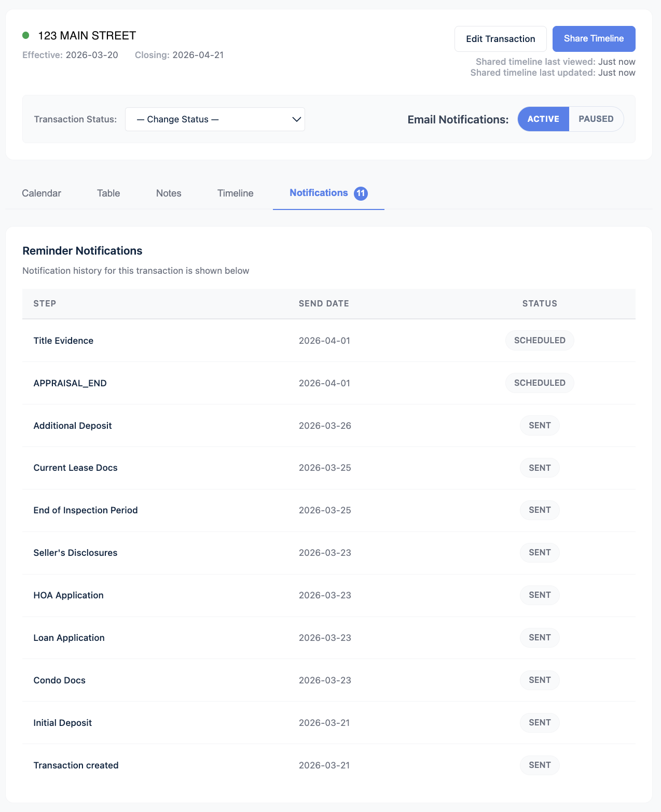View the Timeline tab

235,193
